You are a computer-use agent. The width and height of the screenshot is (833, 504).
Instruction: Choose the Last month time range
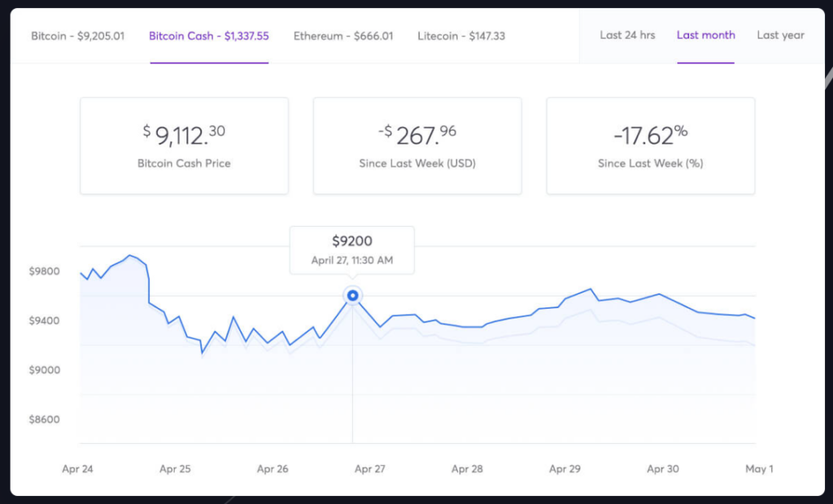705,35
